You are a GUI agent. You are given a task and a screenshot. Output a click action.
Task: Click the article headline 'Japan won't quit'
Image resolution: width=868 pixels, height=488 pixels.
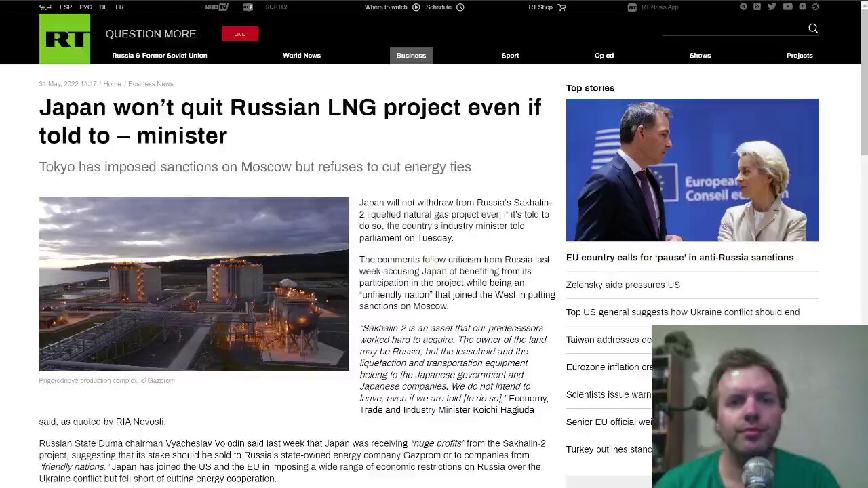point(290,121)
